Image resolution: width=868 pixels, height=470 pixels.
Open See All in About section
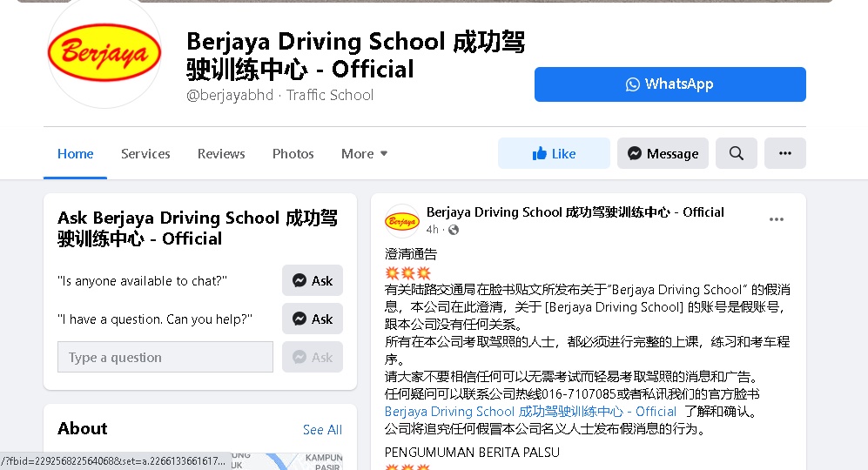pos(322,430)
